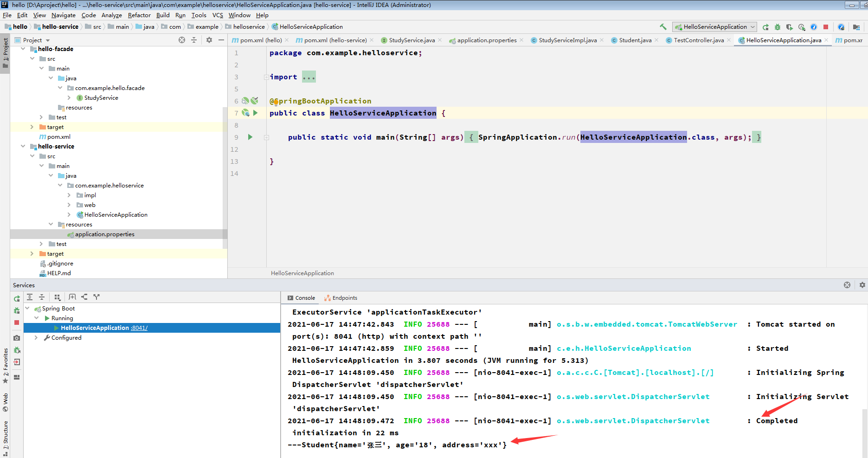Run with Coverage shield icon
Viewport: 868px width, 458px height.
tap(790, 27)
